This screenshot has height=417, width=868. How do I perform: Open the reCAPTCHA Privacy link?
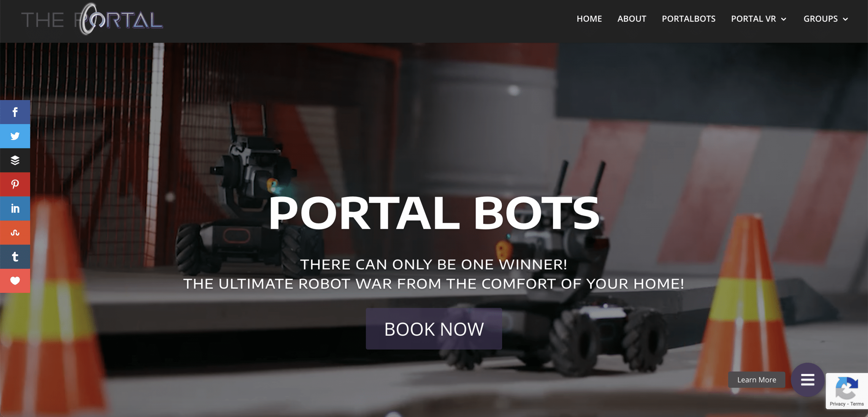click(837, 404)
